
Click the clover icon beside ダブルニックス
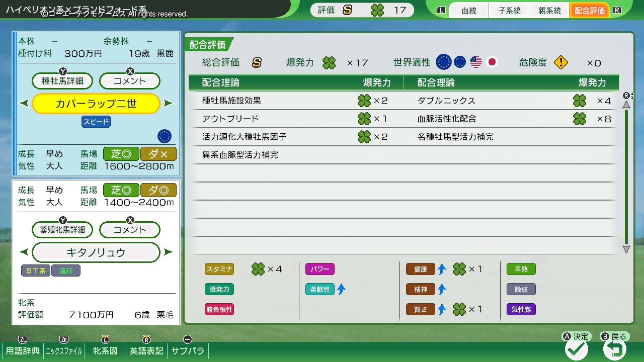point(580,101)
